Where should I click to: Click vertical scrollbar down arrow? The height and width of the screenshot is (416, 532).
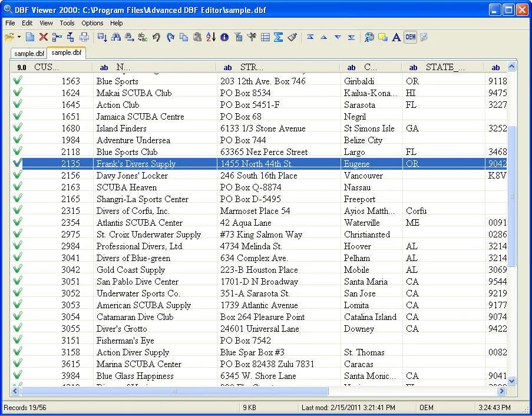tap(511, 381)
